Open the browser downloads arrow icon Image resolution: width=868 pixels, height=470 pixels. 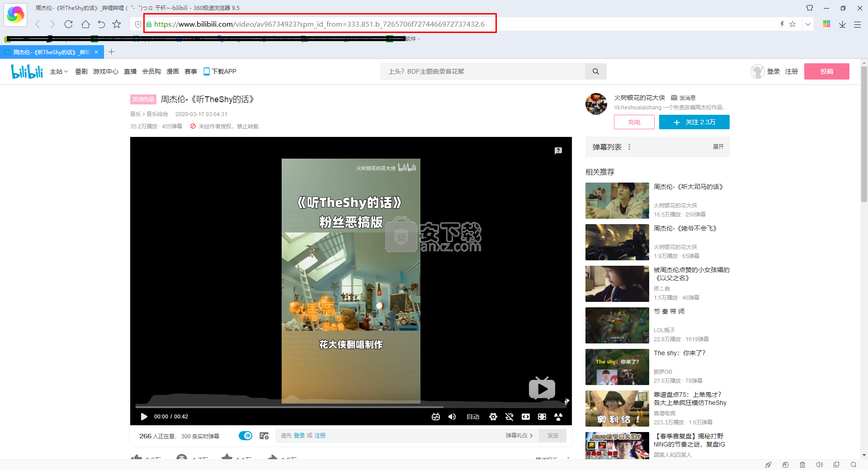[842, 24]
